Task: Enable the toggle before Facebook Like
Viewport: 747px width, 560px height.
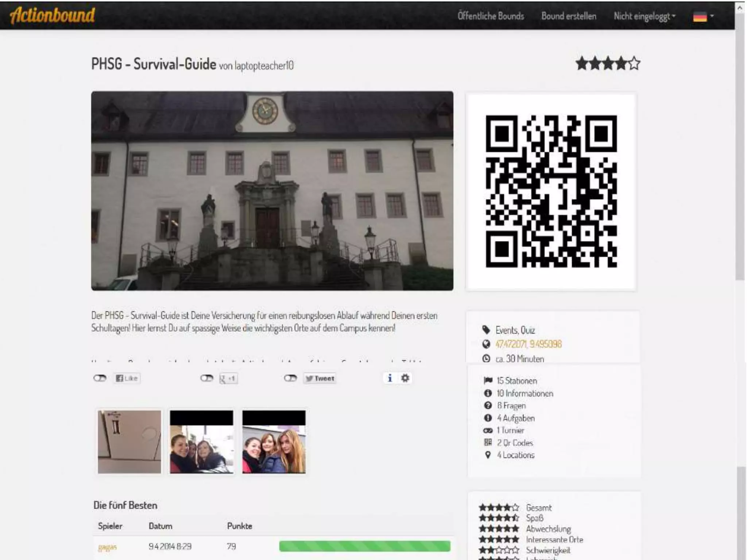Action: pyautogui.click(x=100, y=378)
